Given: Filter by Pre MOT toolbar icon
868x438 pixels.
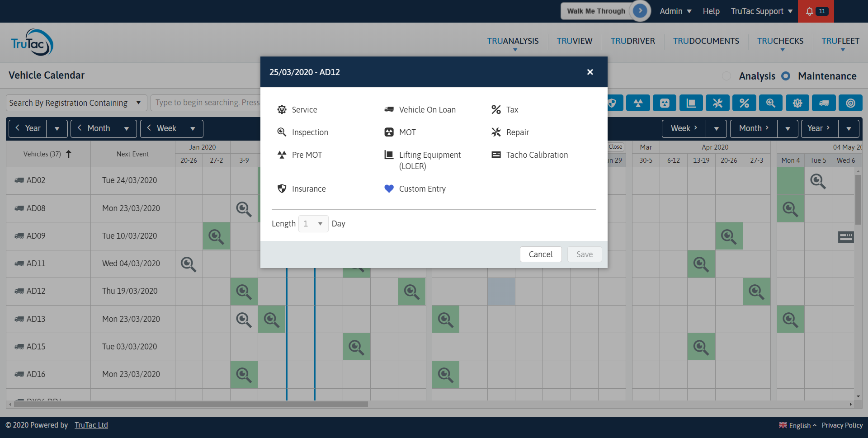Looking at the screenshot, I should [638, 103].
